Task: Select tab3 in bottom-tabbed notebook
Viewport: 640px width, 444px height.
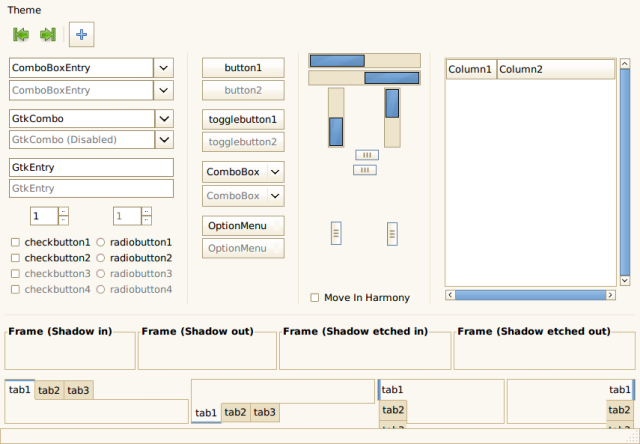Action: pyautogui.click(x=264, y=412)
